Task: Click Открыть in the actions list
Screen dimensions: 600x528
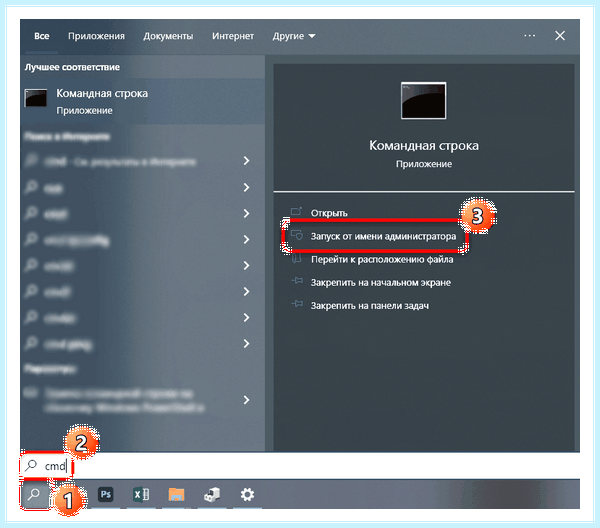Action: (x=329, y=213)
